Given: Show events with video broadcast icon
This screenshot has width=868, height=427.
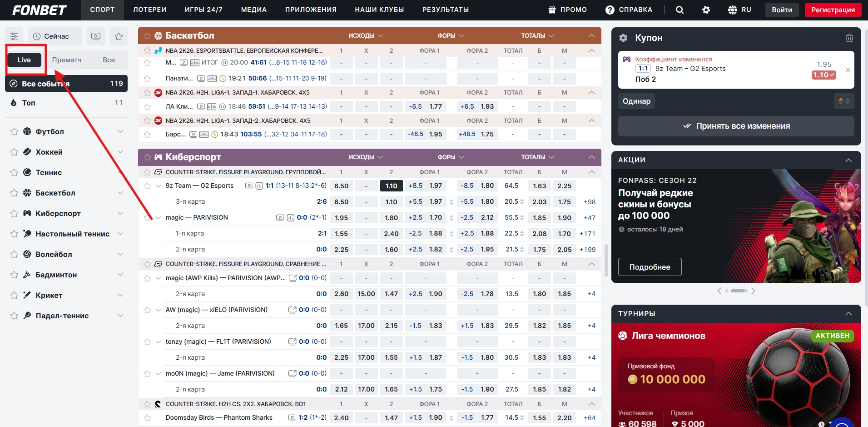Looking at the screenshot, I should tap(96, 36).
